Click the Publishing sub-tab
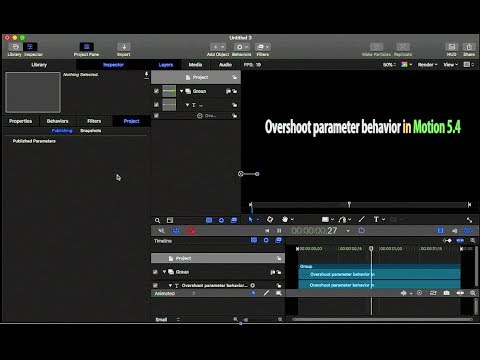The image size is (480, 360). click(62, 131)
